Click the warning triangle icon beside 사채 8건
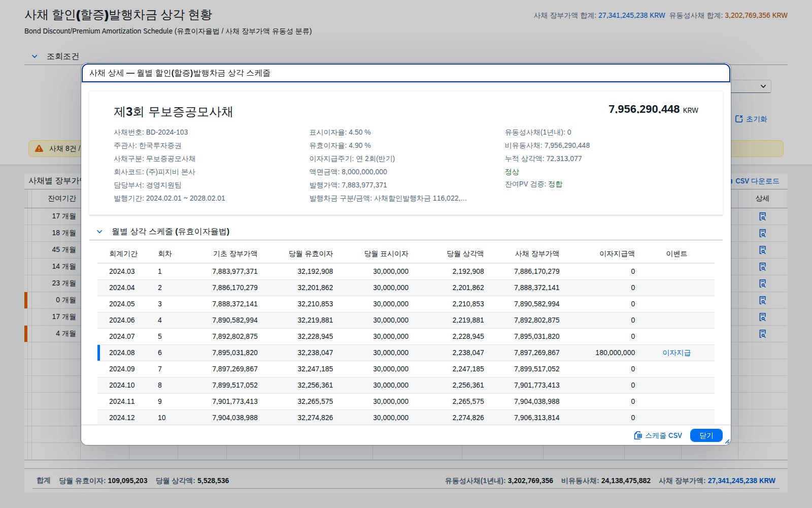Screen dimensions: 812x508 39,148
